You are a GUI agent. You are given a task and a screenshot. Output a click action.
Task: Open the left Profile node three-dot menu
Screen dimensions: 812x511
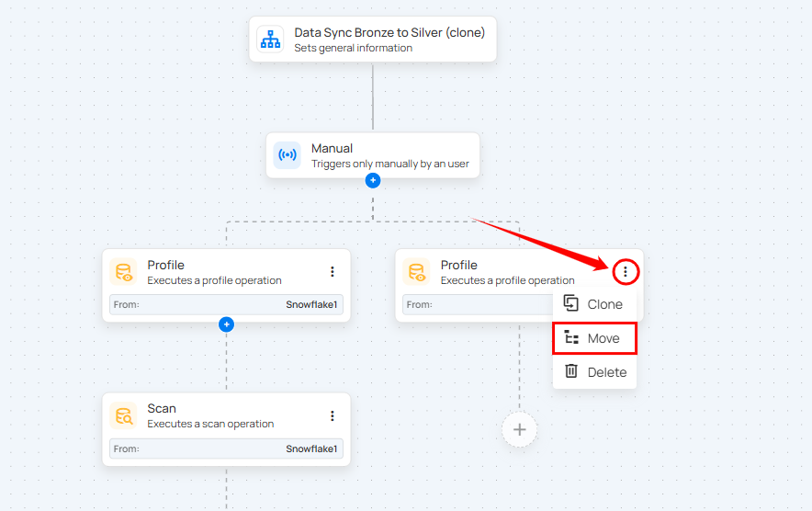(333, 272)
